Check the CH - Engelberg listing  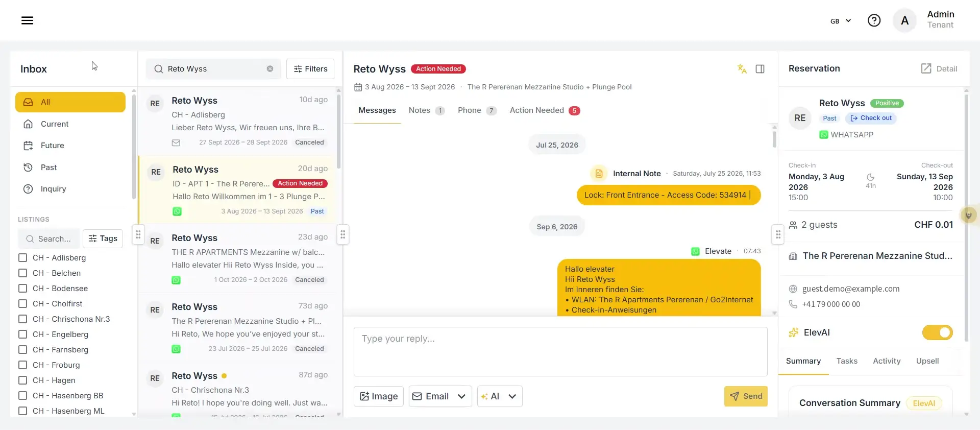pyautogui.click(x=22, y=335)
